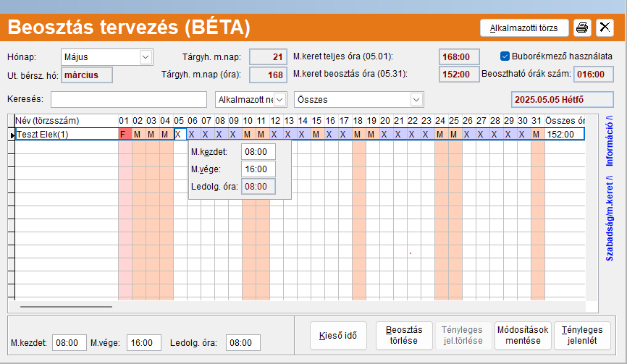This screenshot has height=364, width=627.
Task: Select the red F cell on day 01
Action: pyautogui.click(x=125, y=135)
